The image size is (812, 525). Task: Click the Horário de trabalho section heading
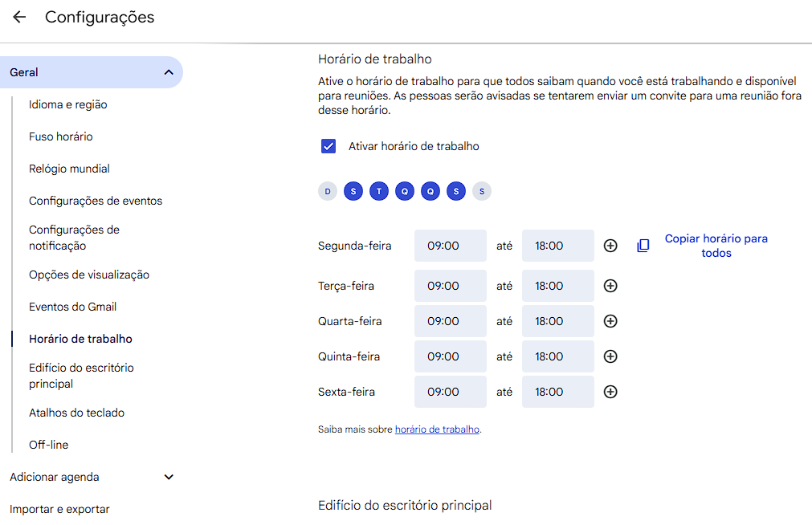point(375,59)
